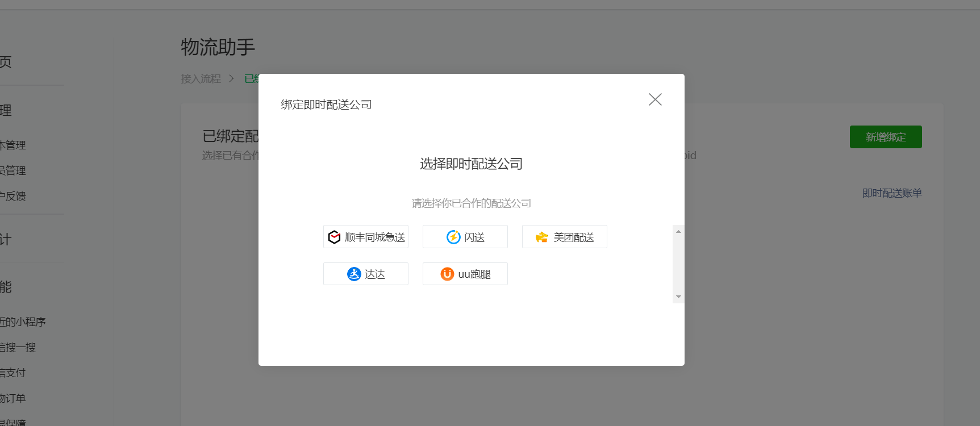Screen dimensions: 980x426
Task: Choose 闪送 delivery company
Action: click(465, 237)
